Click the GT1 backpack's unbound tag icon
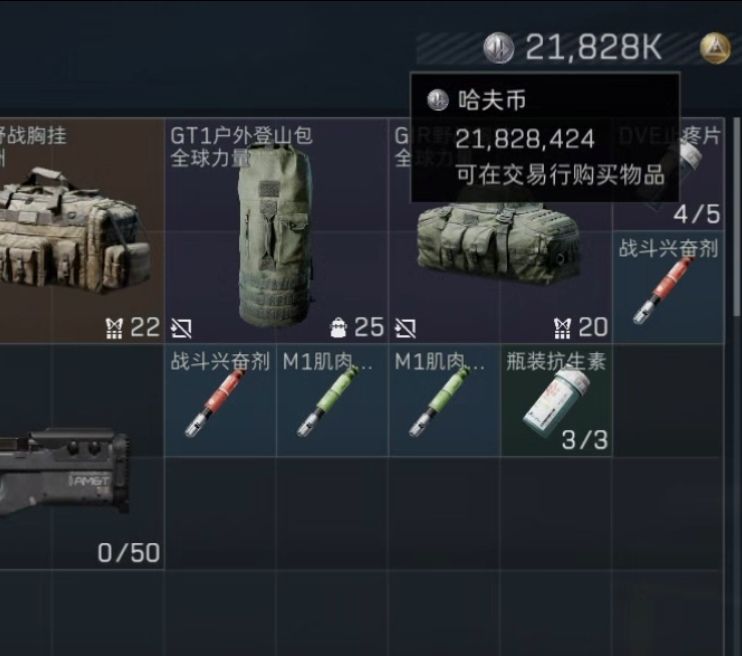The image size is (742, 656). tap(181, 328)
